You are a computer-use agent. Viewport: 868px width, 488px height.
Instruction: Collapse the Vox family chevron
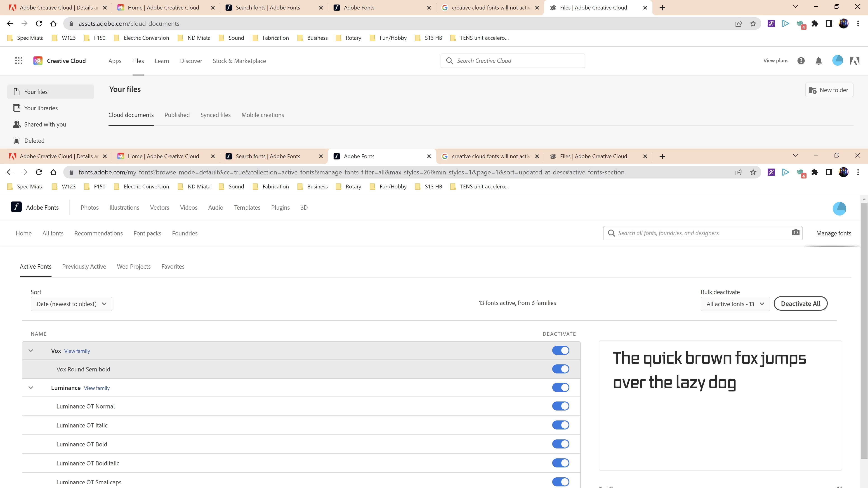pyautogui.click(x=31, y=351)
